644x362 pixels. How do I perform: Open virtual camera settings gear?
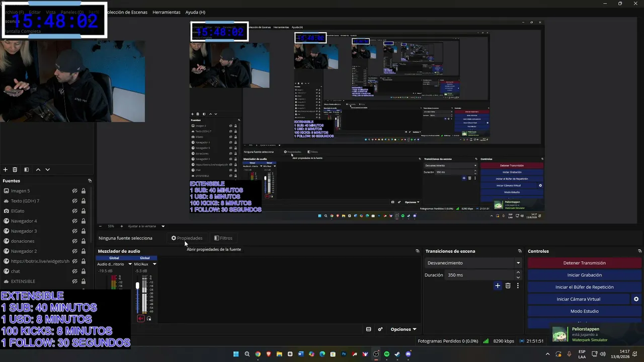coord(636,299)
